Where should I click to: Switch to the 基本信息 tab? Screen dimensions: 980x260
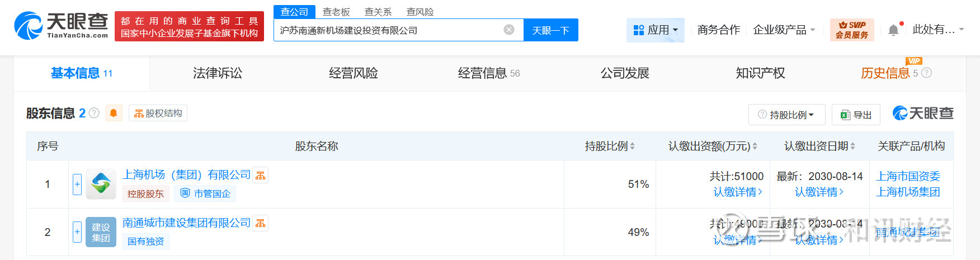coord(82,73)
